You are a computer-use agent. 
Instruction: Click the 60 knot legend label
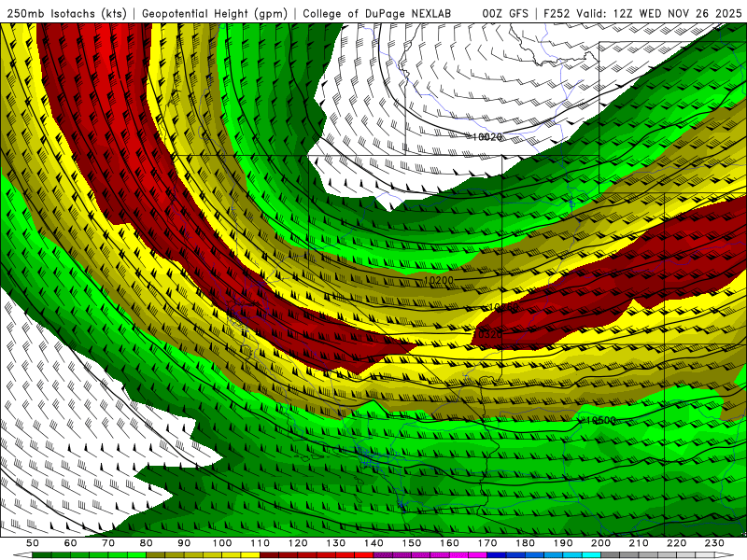click(x=71, y=543)
